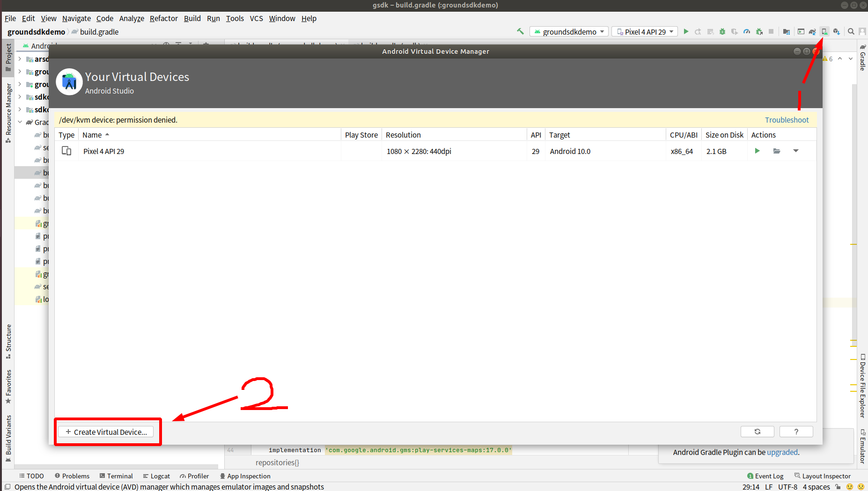Screen dimensions: 868x491
Task: Click the Stop square icon in toolbar
Action: click(771, 31)
